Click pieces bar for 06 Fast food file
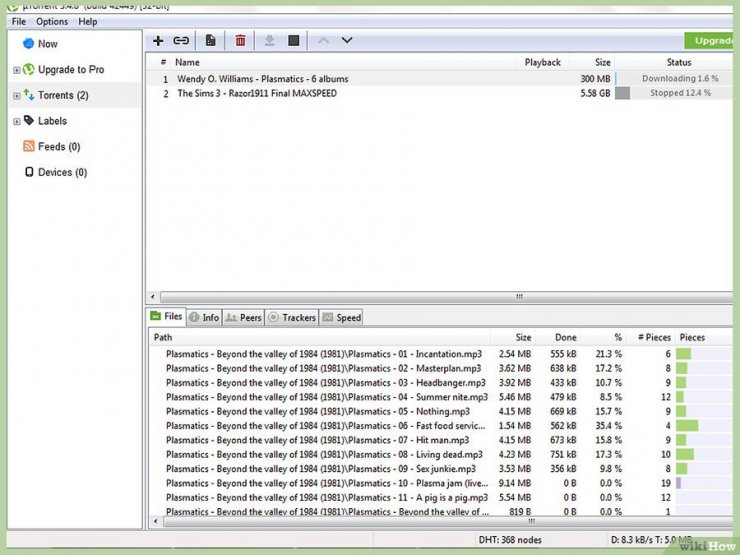 704,426
